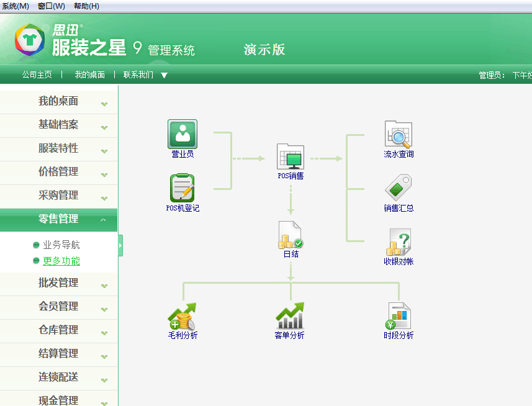Open the 销售汇总 tag icon
Viewport: 532px width, 406px height.
coord(399,187)
